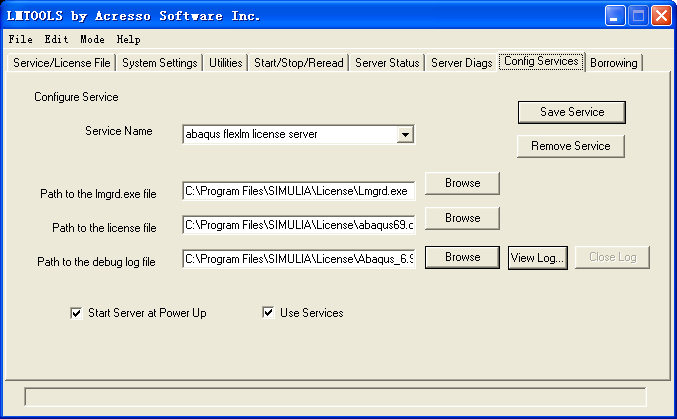677x419 pixels.
Task: Open the File menu
Action: pyautogui.click(x=21, y=39)
